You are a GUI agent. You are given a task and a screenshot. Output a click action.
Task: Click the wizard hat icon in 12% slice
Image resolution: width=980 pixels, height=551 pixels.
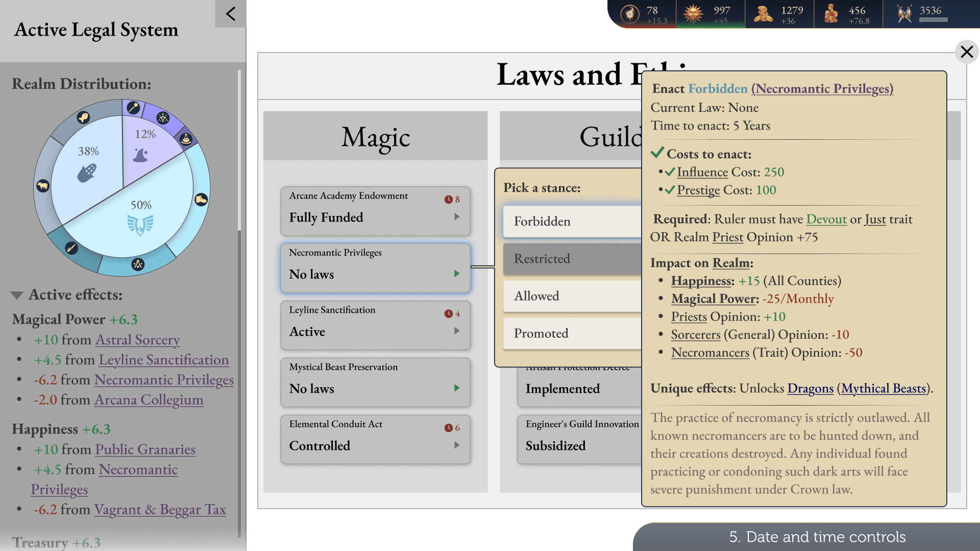(140, 155)
